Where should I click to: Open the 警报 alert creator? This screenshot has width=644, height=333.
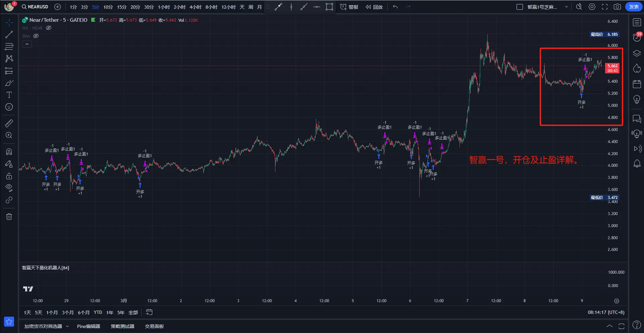pos(349,7)
